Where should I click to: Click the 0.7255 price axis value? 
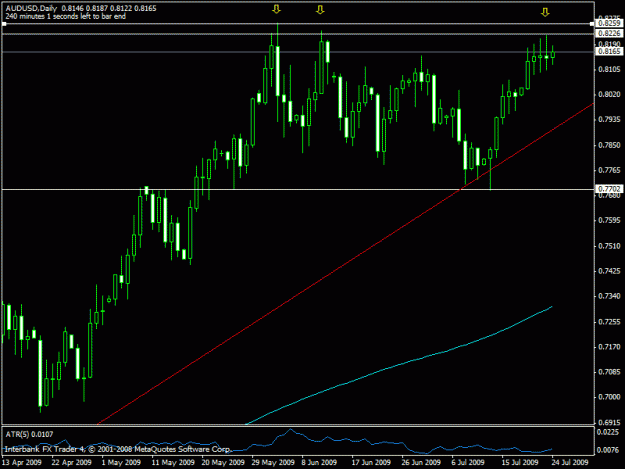[x=609, y=322]
